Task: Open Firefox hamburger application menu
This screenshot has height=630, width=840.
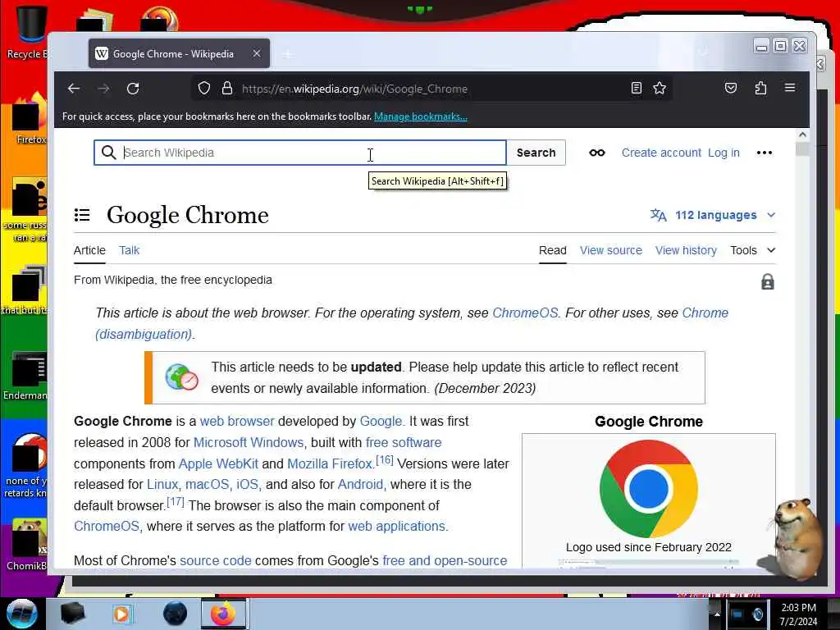Action: (x=790, y=88)
